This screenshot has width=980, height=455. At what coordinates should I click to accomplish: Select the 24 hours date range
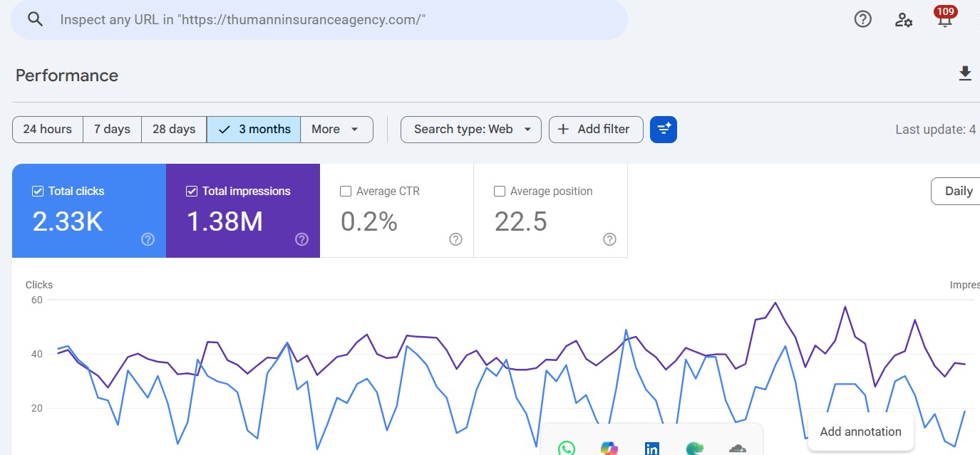[48, 129]
